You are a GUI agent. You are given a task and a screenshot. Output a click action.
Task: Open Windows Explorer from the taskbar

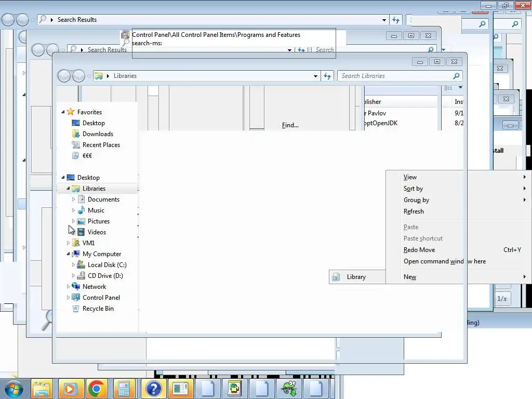point(42,389)
